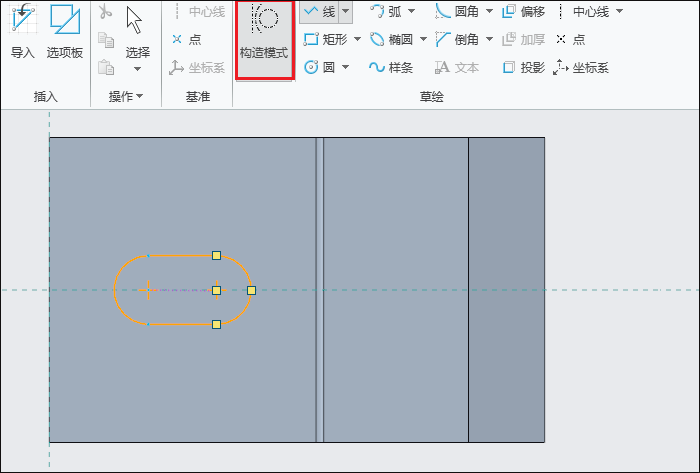
Task: Select the 投影 project tool
Action: 523,68
